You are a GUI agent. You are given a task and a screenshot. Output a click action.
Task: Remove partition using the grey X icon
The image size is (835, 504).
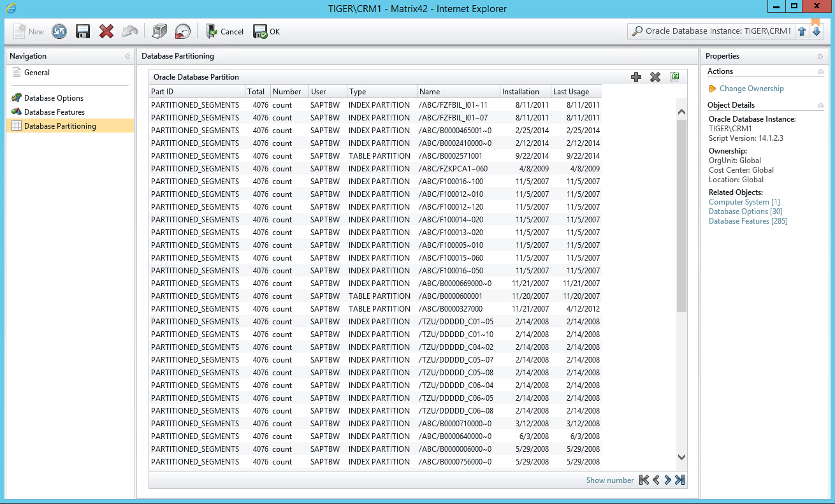click(655, 77)
